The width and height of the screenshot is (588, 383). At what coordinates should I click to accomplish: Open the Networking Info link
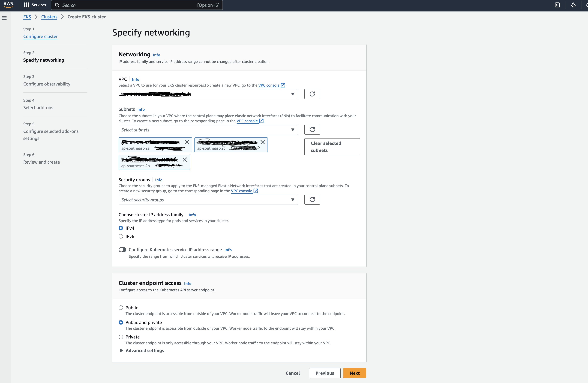tap(156, 55)
